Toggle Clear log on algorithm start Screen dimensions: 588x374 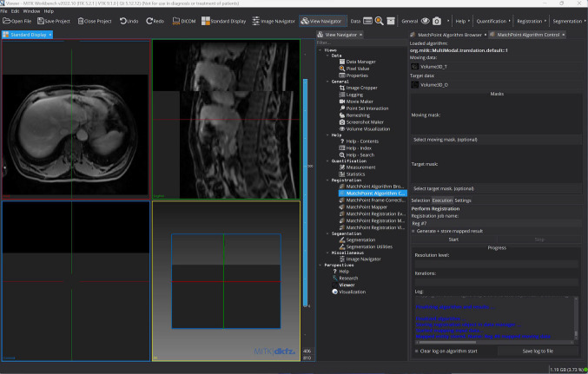(x=414, y=351)
